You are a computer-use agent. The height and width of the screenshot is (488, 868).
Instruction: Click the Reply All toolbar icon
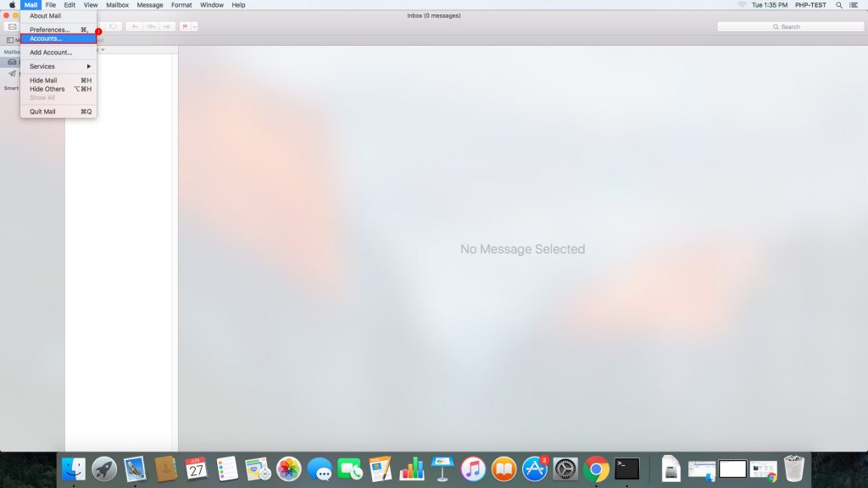151,26
